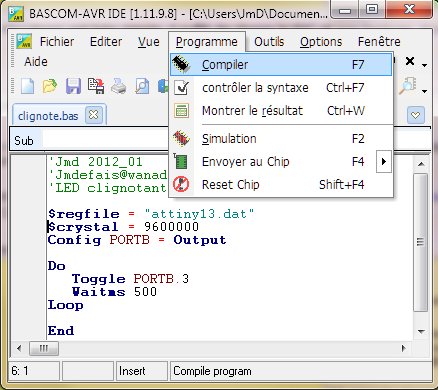Click the Config PORTB = Output line
The image size is (438, 390).
click(x=137, y=240)
